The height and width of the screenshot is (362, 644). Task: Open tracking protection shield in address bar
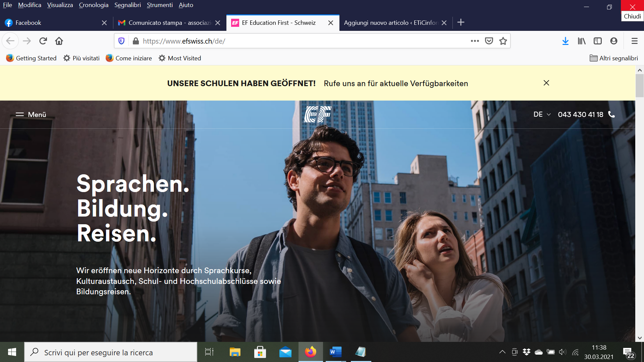pyautogui.click(x=121, y=41)
